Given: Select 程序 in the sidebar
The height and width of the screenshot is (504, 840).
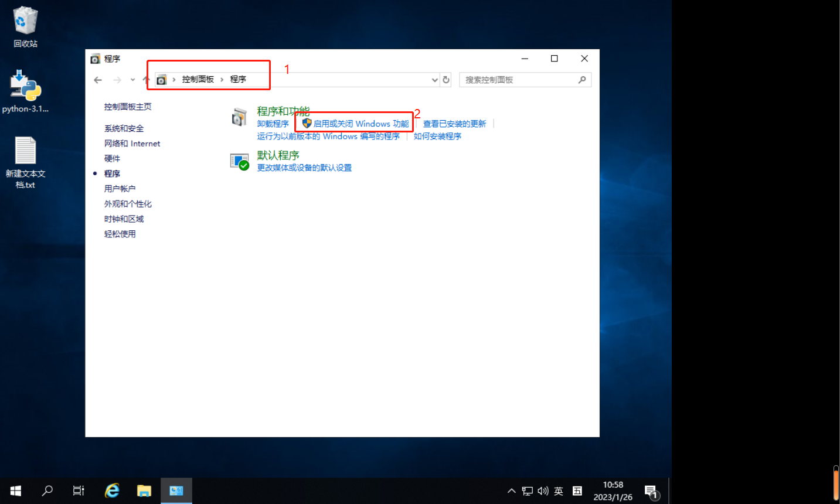Looking at the screenshot, I should pos(112,174).
